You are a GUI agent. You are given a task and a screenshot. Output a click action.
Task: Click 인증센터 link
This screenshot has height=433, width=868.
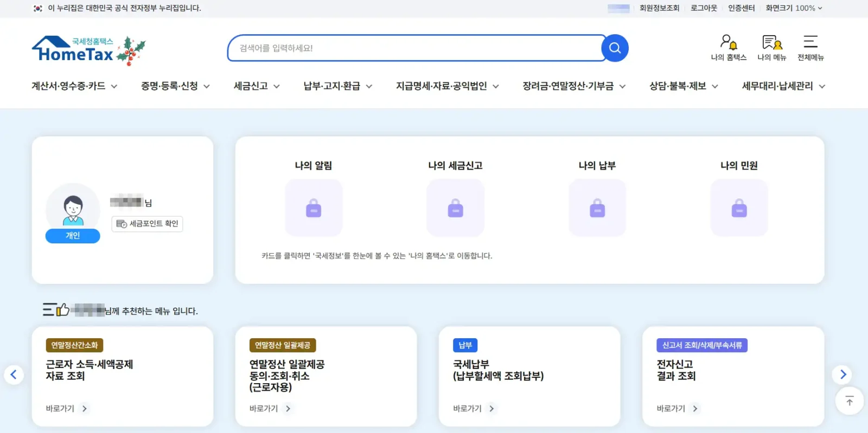[x=741, y=8]
